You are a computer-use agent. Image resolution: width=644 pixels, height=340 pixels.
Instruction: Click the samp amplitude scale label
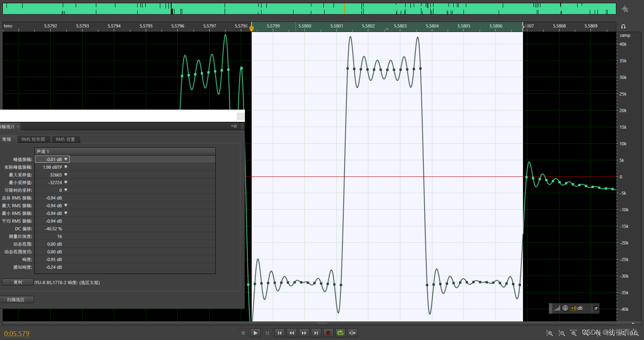click(625, 35)
